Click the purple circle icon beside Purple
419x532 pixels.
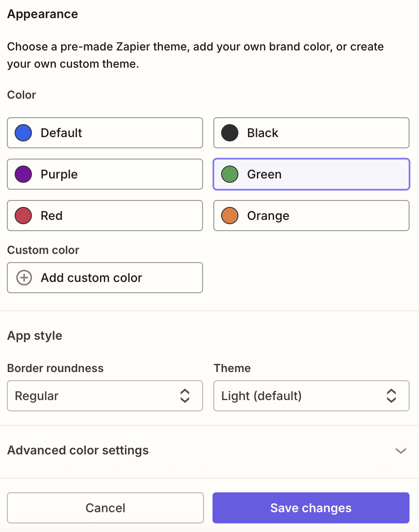[23, 174]
